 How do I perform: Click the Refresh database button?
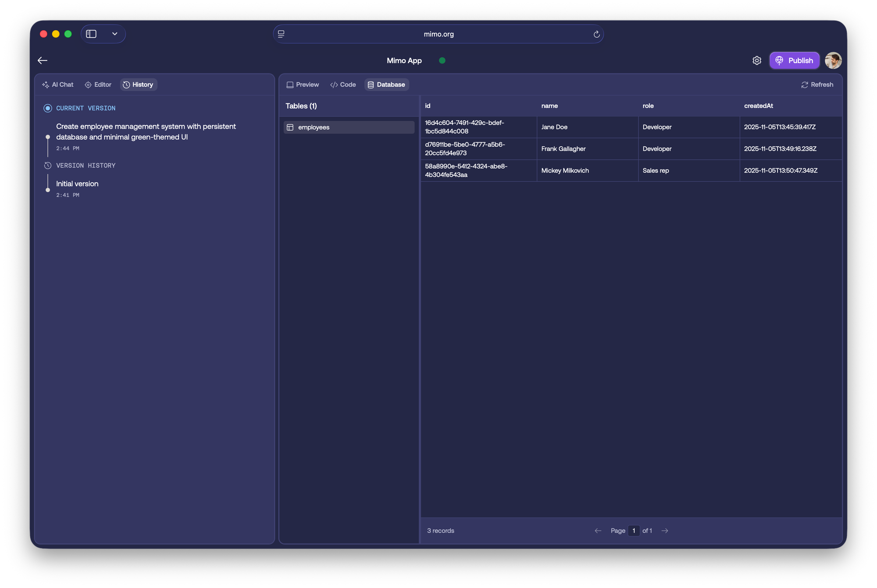tap(817, 85)
